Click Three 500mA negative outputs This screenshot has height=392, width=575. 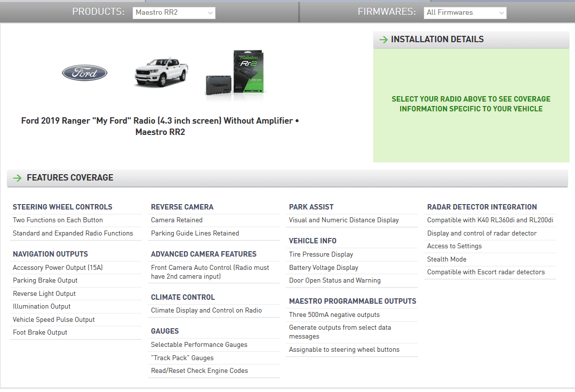click(334, 315)
